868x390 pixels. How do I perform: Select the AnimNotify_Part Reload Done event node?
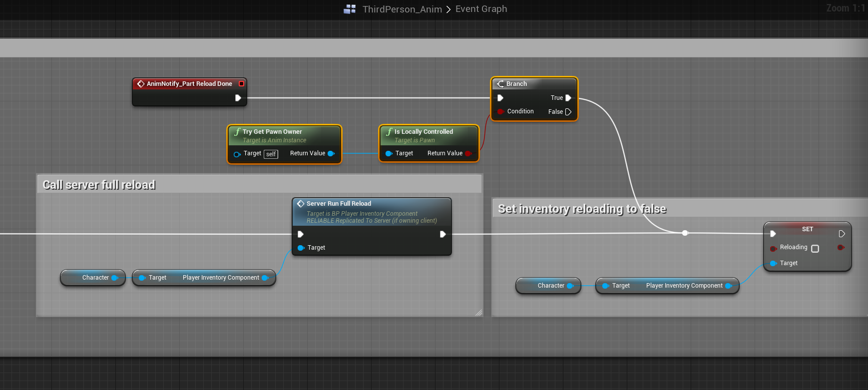[189, 84]
